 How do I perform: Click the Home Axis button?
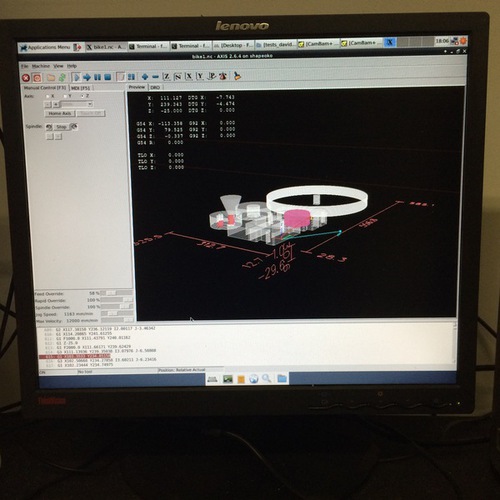60,113
